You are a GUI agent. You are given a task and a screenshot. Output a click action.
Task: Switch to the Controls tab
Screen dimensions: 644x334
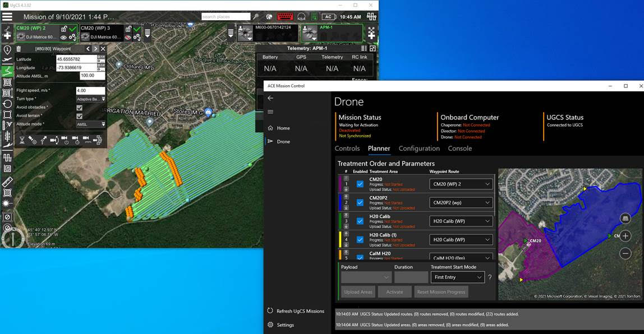pos(347,149)
